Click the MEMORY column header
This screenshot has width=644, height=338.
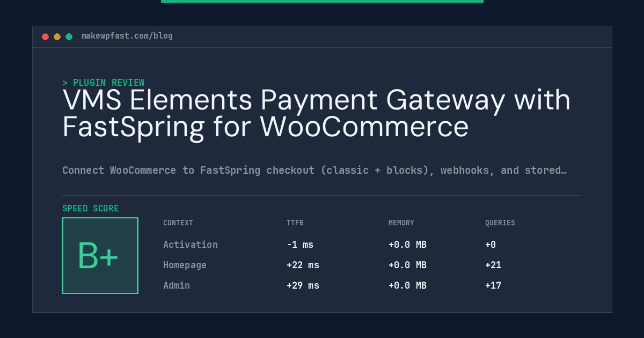click(401, 223)
